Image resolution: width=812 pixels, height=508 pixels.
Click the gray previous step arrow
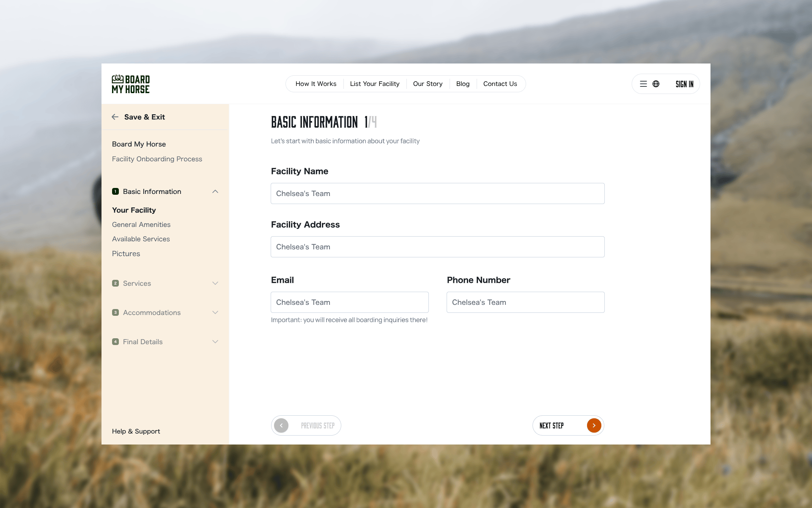coord(281,425)
